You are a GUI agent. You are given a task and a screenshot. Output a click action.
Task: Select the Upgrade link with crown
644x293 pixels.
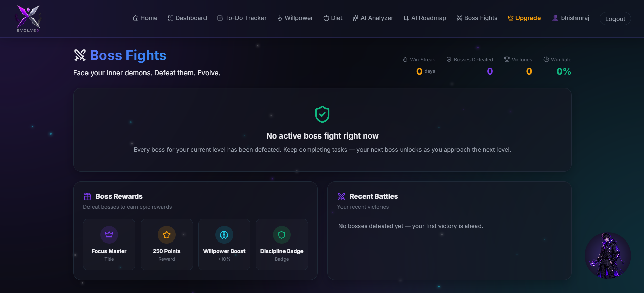(524, 18)
